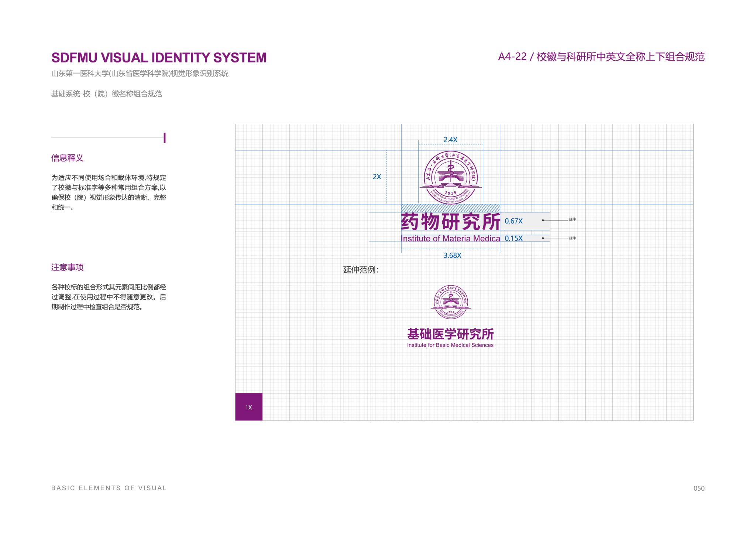The image size is (756, 535).
Task: Click the SDFMU VISUAL IDENTITY SYSTEM title
Action: pos(159,58)
